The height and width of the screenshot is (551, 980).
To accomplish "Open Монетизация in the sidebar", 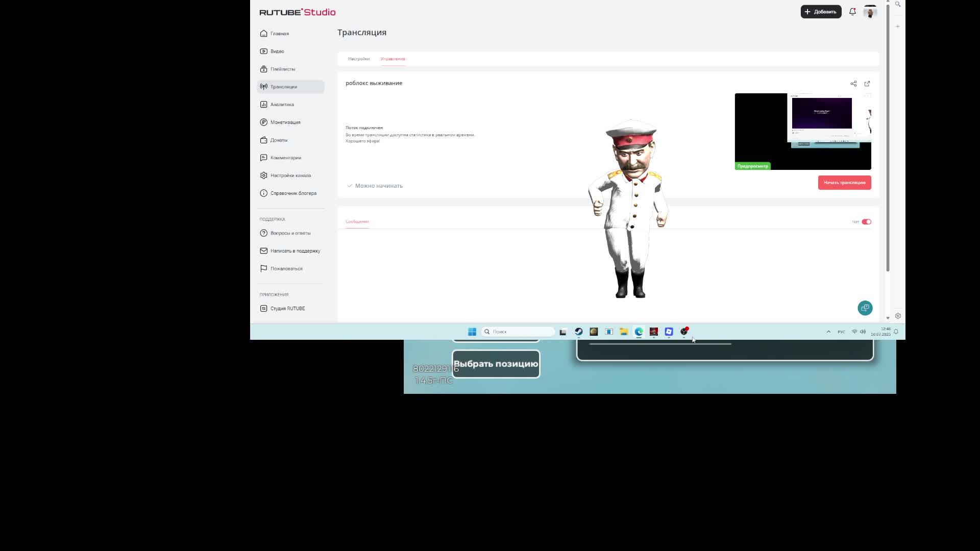I will tap(285, 122).
